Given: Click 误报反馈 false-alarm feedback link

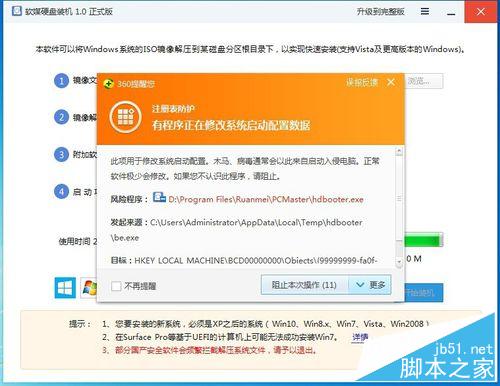Looking at the screenshot, I should pyautogui.click(x=362, y=82).
